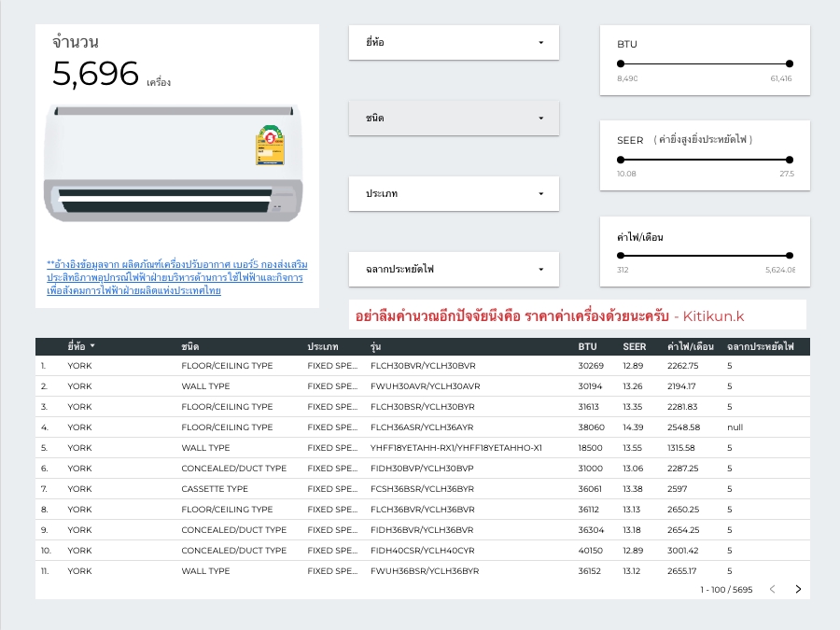Image resolution: width=840 pixels, height=630 pixels.
Task: Click previous page arrow in table
Action: (x=772, y=589)
